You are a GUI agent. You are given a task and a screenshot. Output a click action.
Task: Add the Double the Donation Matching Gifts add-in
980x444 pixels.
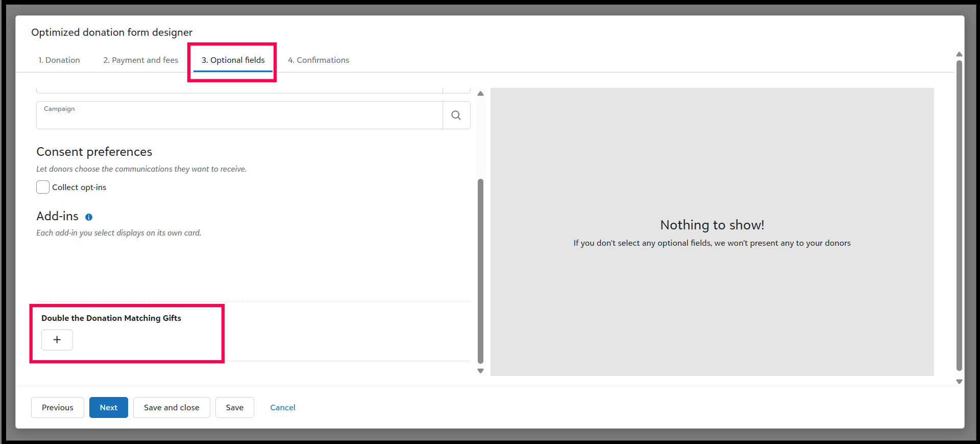(57, 340)
